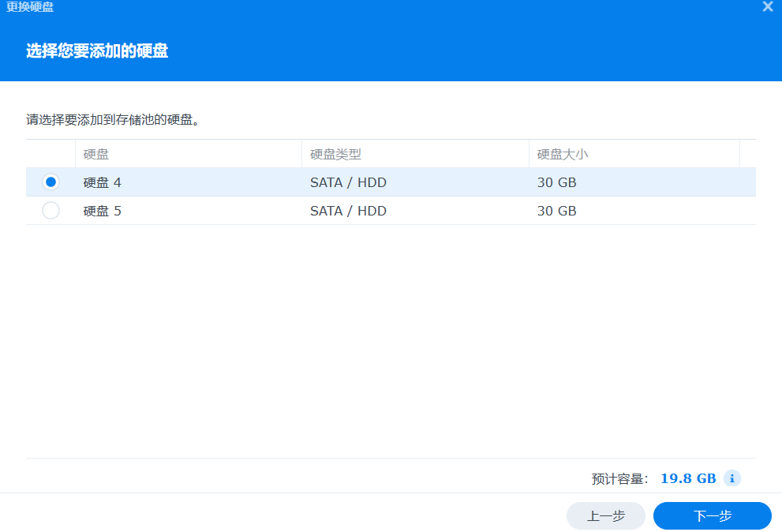This screenshot has height=532, width=782.
Task: Sort by the 硬盘类型 column header
Action: (x=415, y=154)
